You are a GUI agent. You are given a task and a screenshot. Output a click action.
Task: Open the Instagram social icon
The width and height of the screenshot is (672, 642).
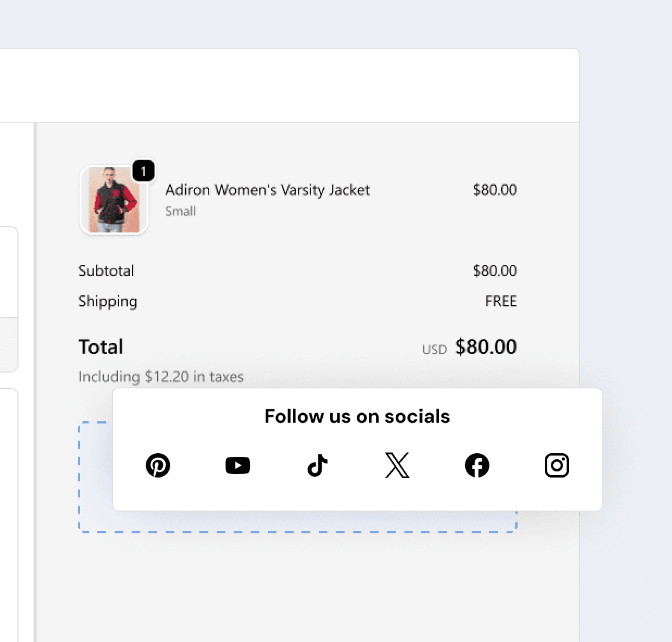tap(557, 465)
